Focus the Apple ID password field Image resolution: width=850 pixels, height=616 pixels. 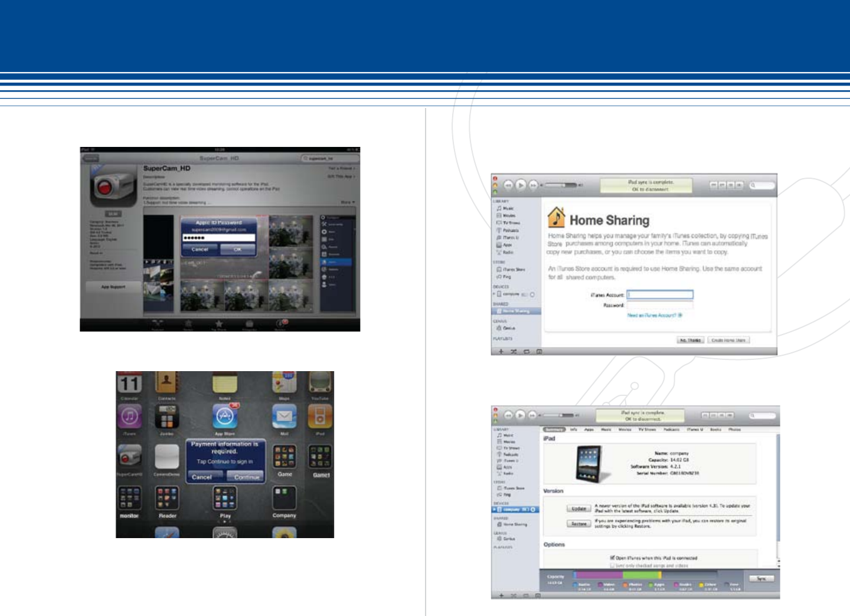click(x=218, y=238)
